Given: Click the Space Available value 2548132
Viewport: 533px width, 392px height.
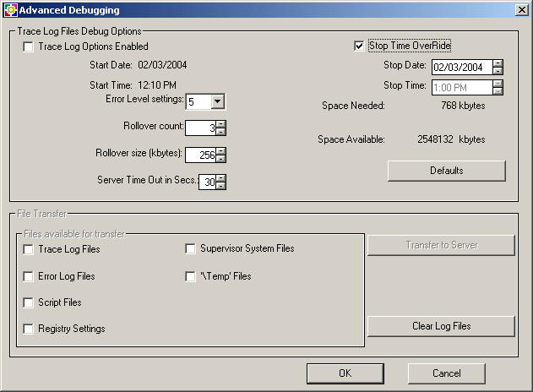Looking at the screenshot, I should (x=435, y=139).
